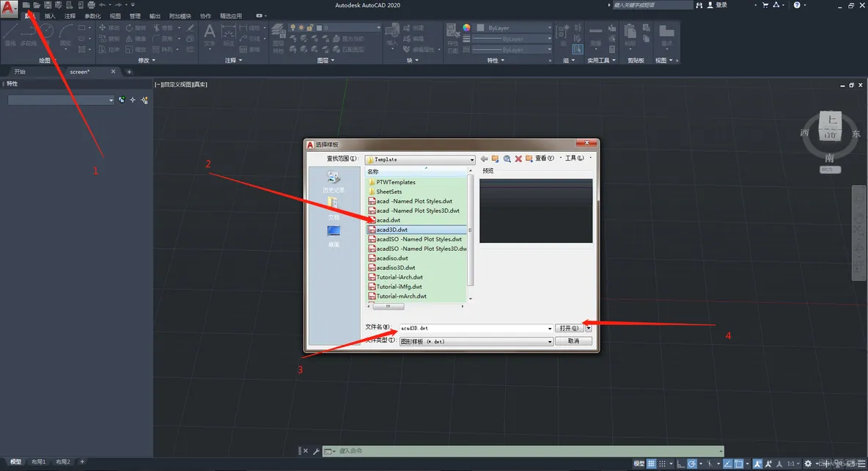Toggle polar tracking in status bar
868x471 pixels.
pos(692,463)
